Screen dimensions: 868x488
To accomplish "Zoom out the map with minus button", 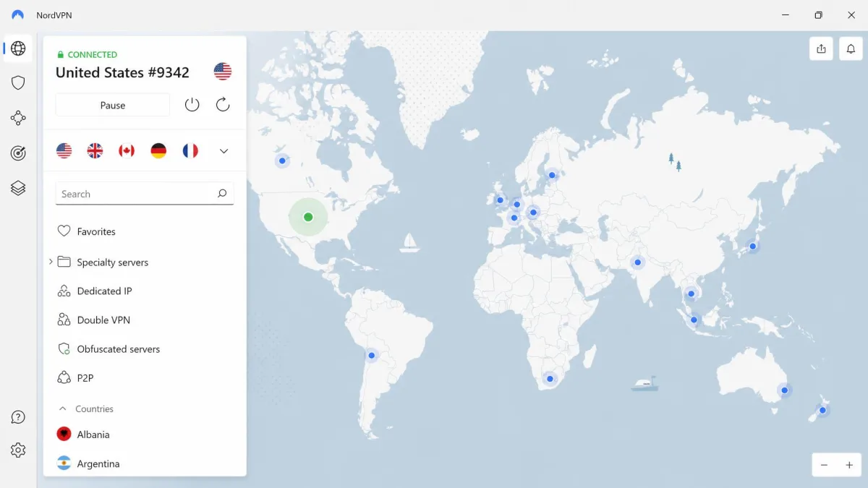I will click(824, 466).
